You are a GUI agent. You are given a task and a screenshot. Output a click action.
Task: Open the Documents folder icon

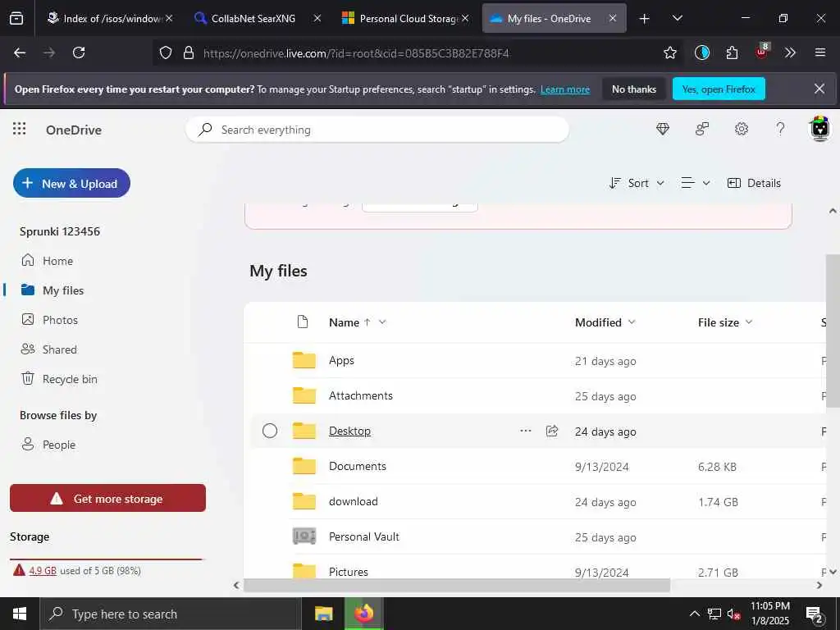coord(304,466)
